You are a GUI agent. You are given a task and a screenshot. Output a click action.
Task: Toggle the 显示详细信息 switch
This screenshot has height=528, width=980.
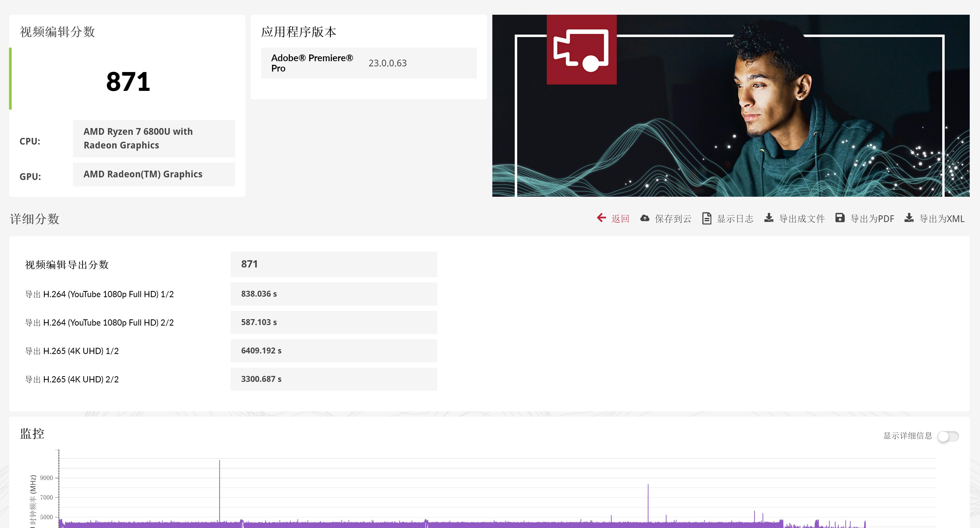pos(948,436)
